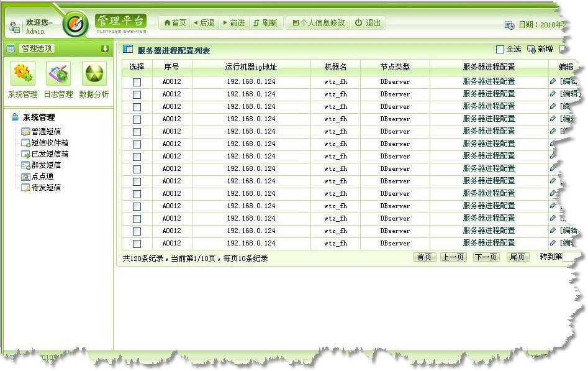Open 点点通 in the tree
Screen dimensions: 588x371
click(x=42, y=176)
